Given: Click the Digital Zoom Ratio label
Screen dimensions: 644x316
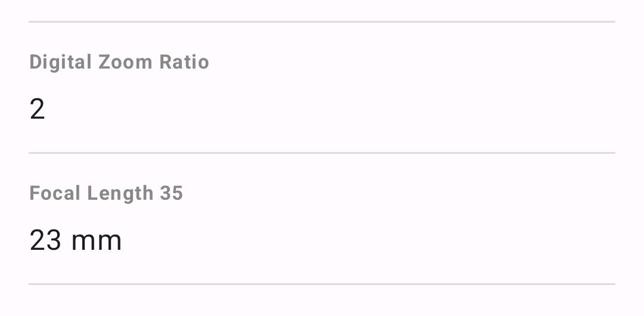Looking at the screenshot, I should 119,62.
